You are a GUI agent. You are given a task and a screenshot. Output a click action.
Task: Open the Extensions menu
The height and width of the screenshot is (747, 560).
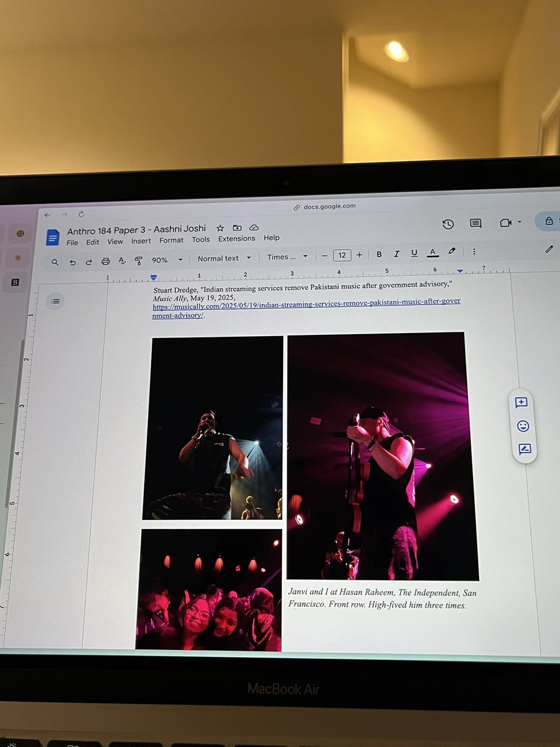(x=236, y=238)
